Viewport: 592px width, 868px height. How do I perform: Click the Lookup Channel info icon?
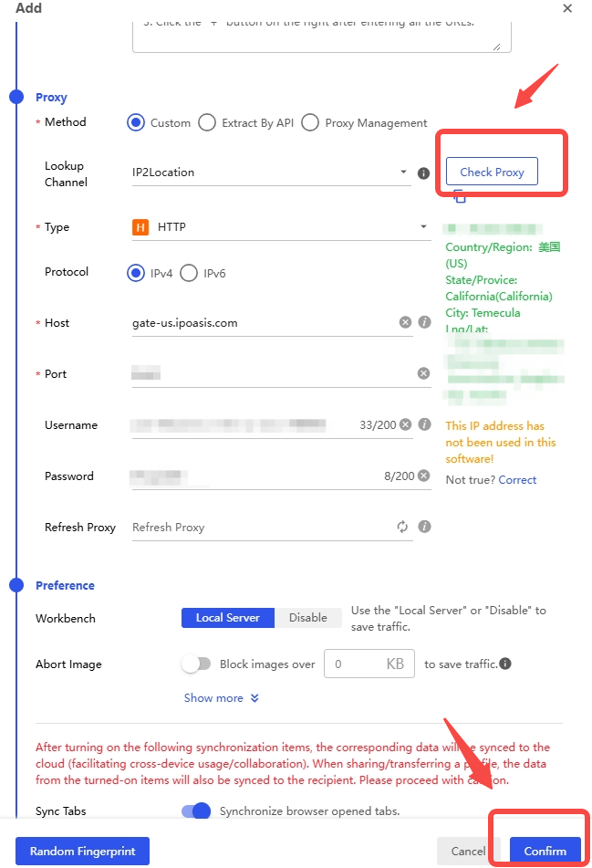click(x=423, y=173)
